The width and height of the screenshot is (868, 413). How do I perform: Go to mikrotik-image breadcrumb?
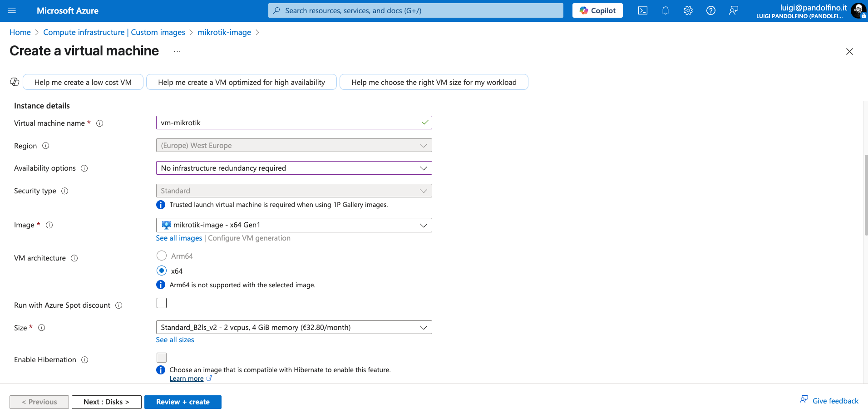[224, 32]
